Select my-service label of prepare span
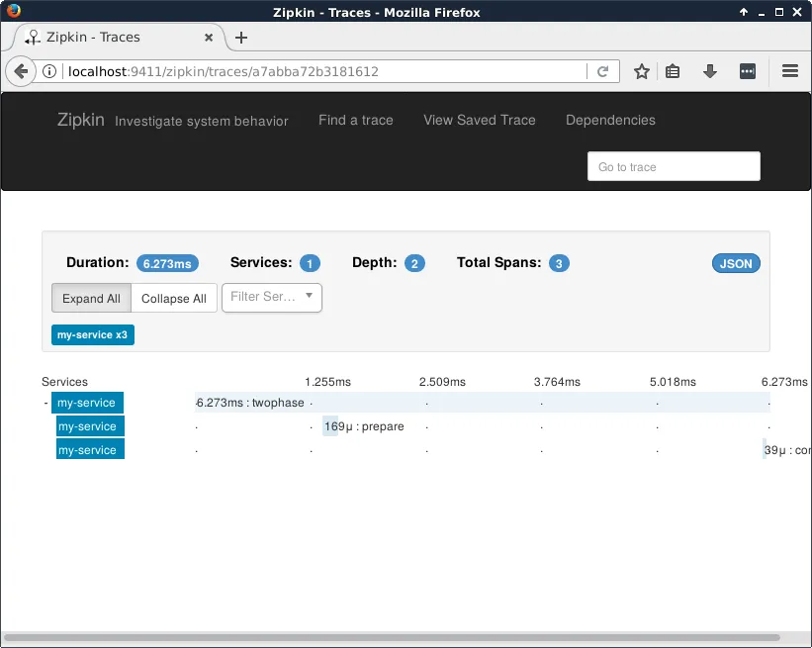The image size is (812, 648). tap(90, 426)
